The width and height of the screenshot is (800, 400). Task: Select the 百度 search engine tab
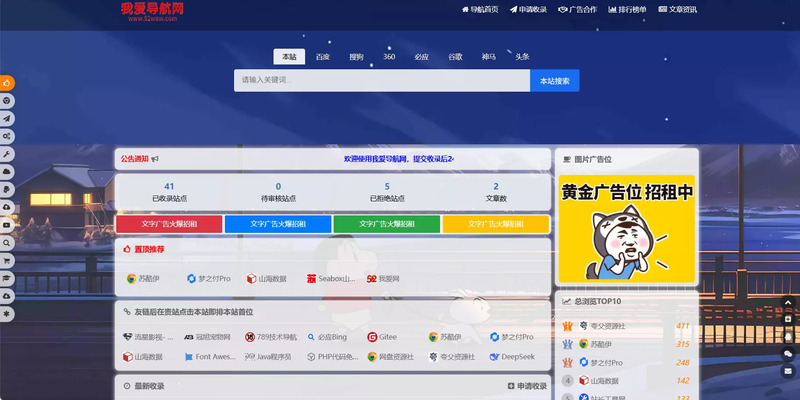(x=323, y=57)
